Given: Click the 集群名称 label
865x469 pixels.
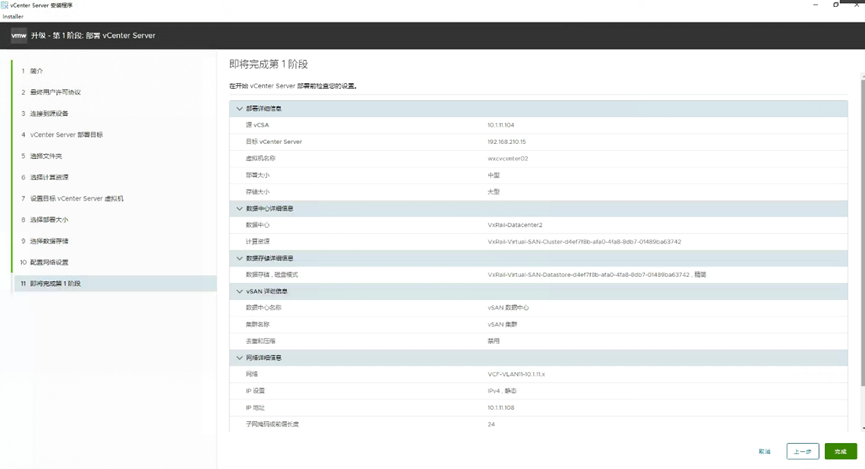Looking at the screenshot, I should pos(258,324).
